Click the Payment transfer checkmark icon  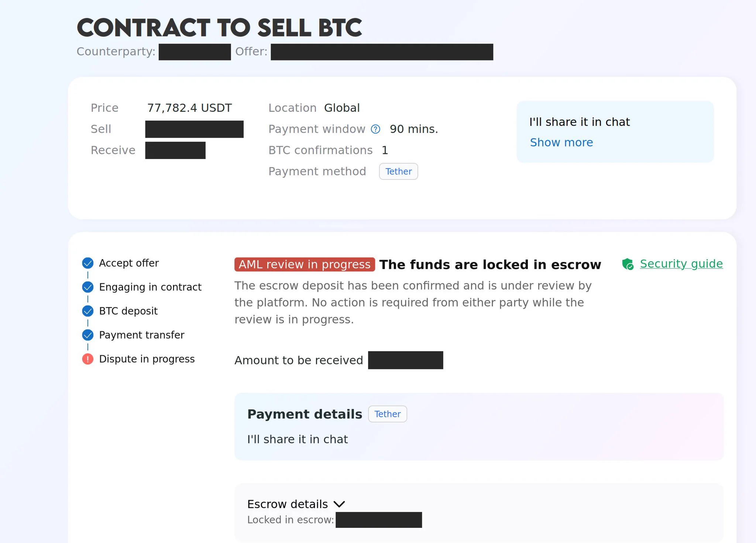click(x=88, y=335)
